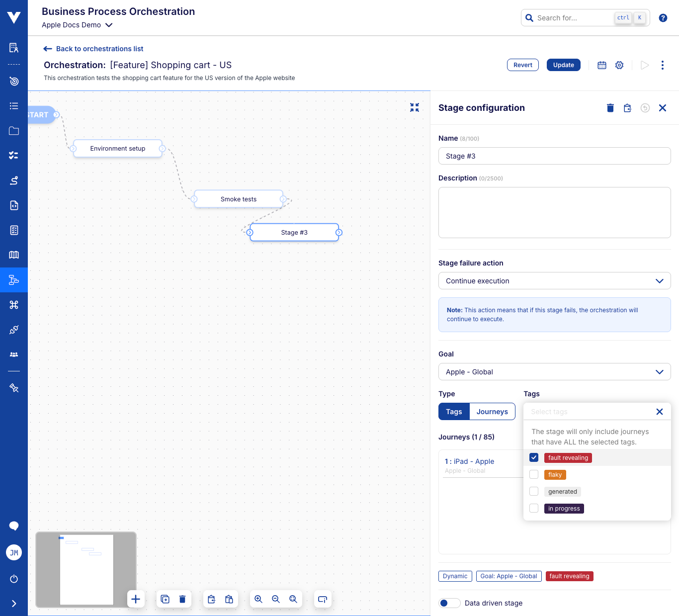Click the collapse canvas fullscreen icon
Viewport: 679px width, 616px height.
click(x=415, y=107)
